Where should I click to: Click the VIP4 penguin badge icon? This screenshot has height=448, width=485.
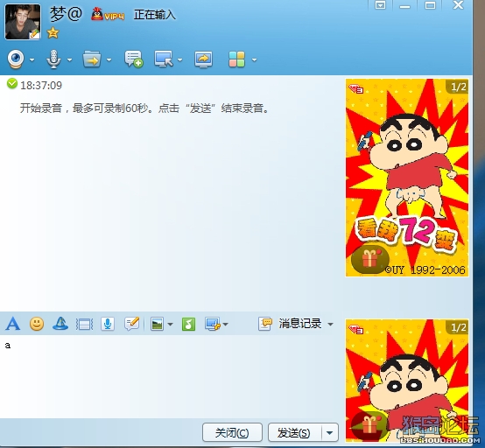click(108, 15)
